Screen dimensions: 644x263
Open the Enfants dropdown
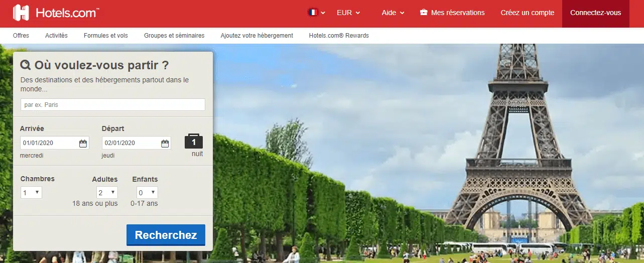(x=147, y=193)
